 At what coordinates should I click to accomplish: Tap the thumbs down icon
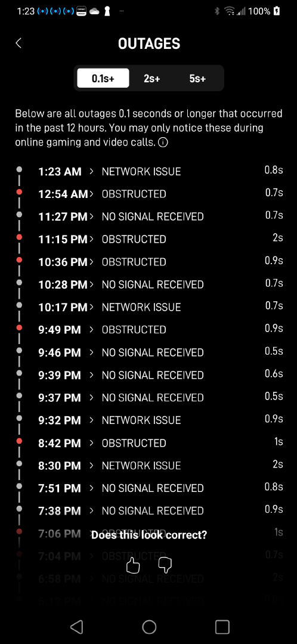click(165, 566)
